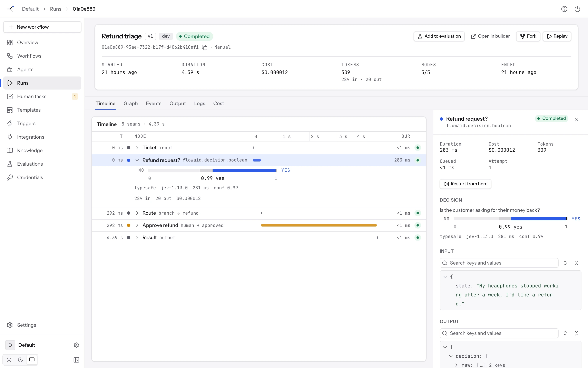The height and width of the screenshot is (368, 588).
Task: Open Templates in sidebar
Action: click(42, 110)
